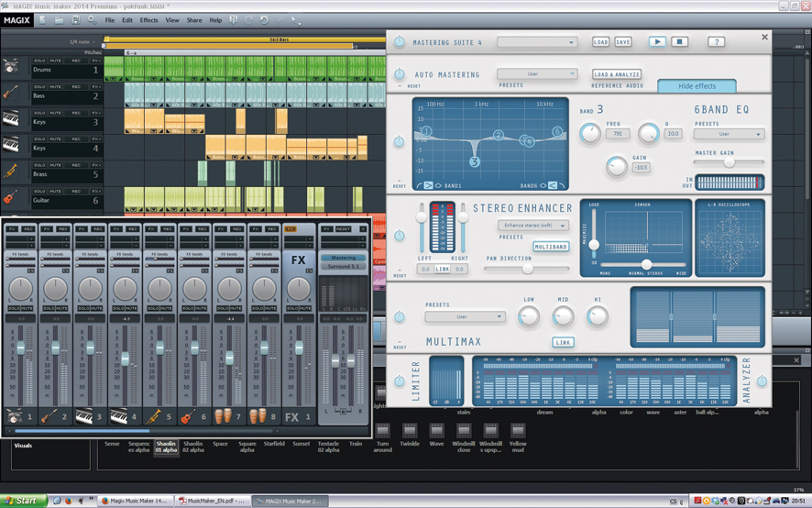Click the Drums track drum kit icon

(x=10, y=67)
